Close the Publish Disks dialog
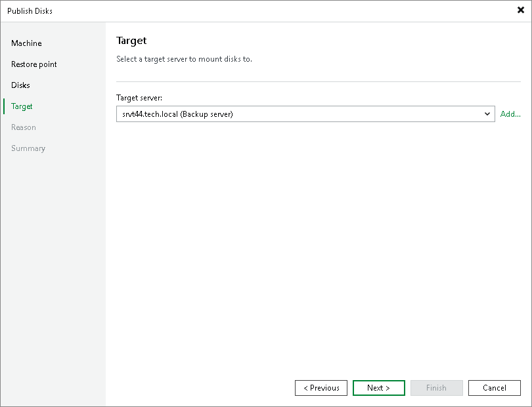The width and height of the screenshot is (532, 407). point(521,11)
